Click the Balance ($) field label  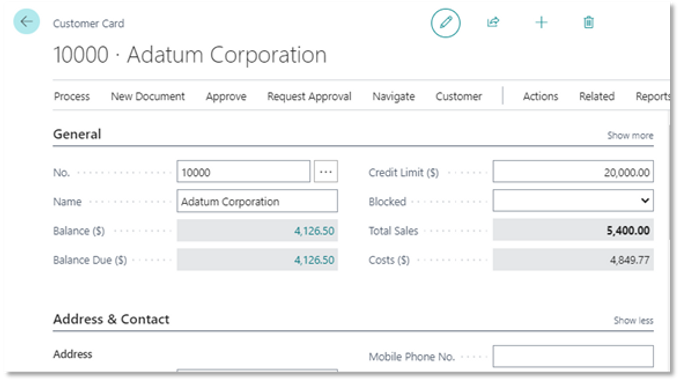tap(79, 231)
